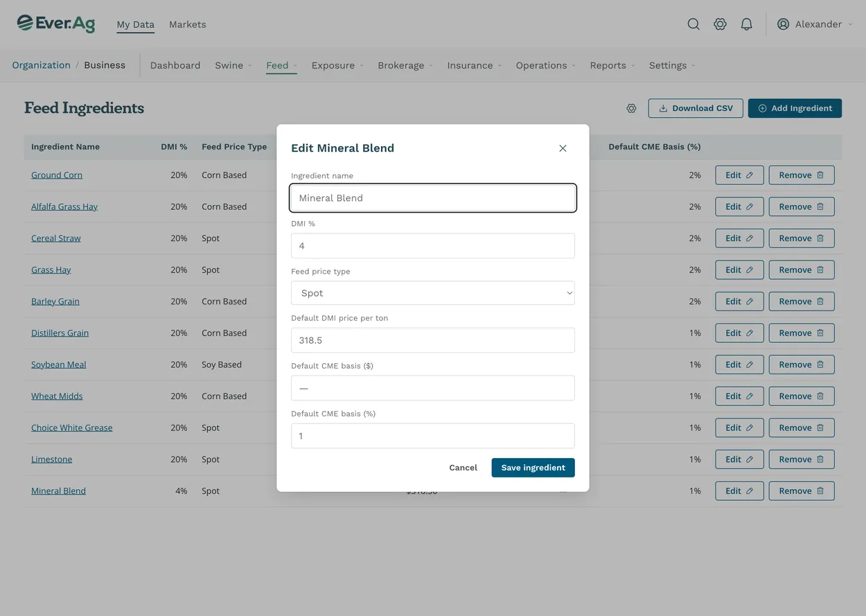The width and height of the screenshot is (866, 616).
Task: Save the ingredient changes
Action: pyautogui.click(x=533, y=468)
